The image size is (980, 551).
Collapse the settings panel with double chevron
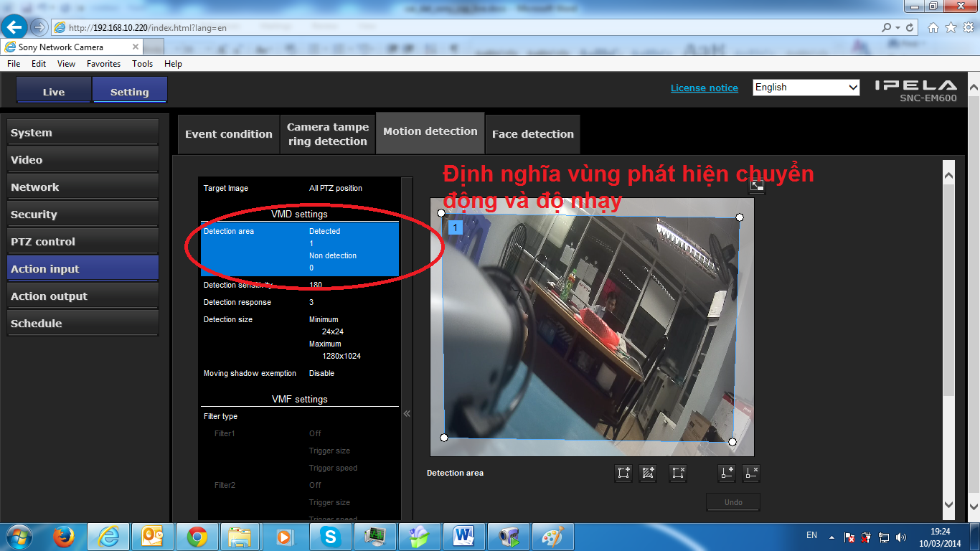[407, 413]
